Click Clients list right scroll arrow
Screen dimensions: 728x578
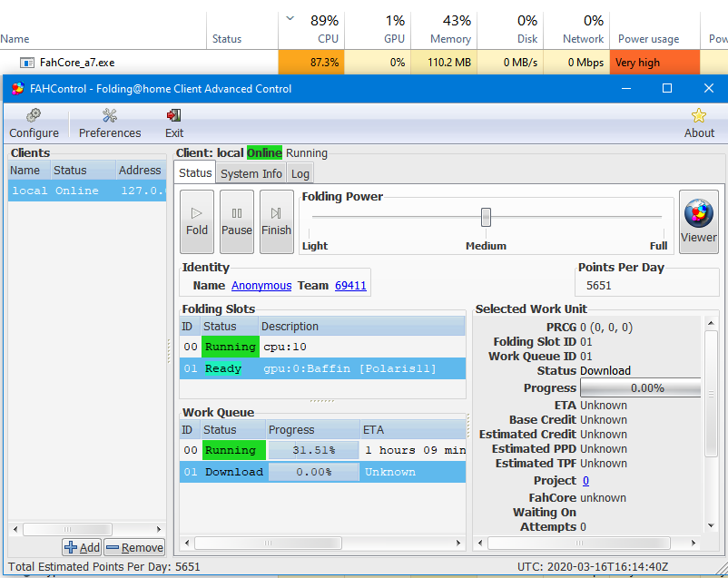pyautogui.click(x=159, y=529)
